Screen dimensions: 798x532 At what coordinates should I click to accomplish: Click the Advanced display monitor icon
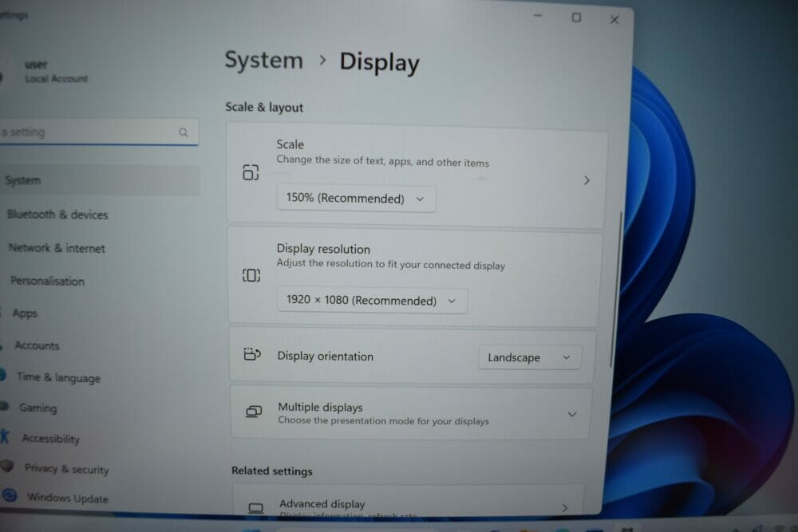[x=256, y=507]
